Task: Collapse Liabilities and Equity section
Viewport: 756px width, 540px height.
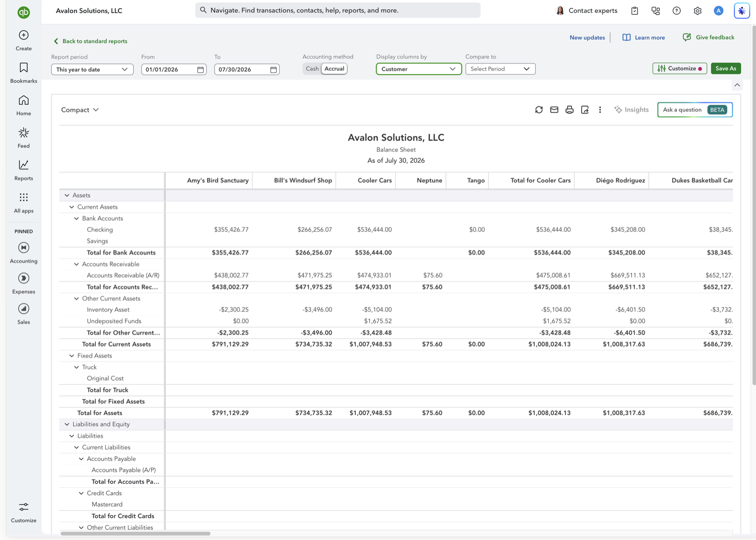Action: tap(67, 425)
